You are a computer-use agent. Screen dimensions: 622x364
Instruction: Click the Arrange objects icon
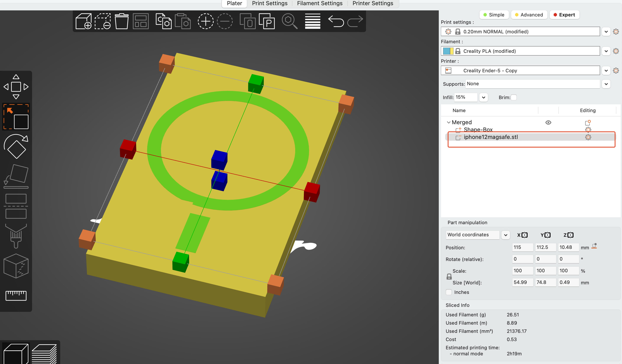click(x=141, y=21)
